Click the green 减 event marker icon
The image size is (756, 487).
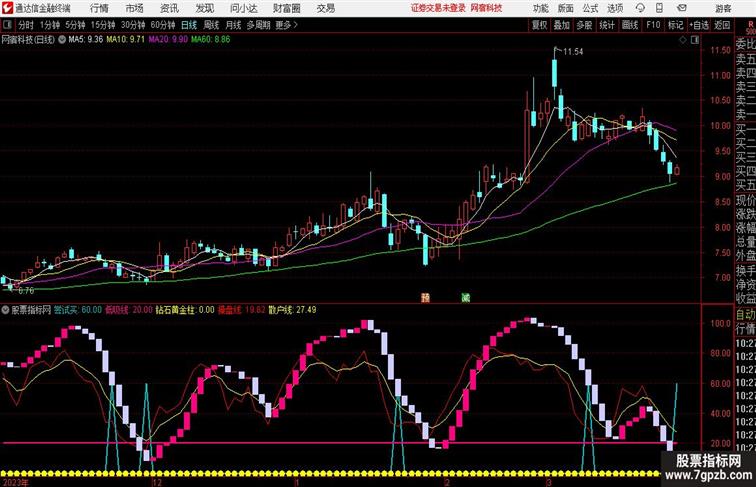pyautogui.click(x=465, y=298)
